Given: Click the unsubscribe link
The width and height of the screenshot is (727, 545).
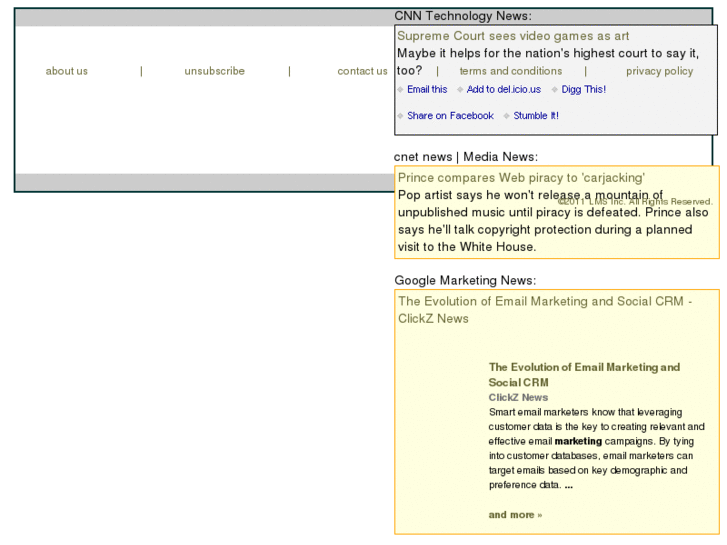Looking at the screenshot, I should tap(214, 71).
